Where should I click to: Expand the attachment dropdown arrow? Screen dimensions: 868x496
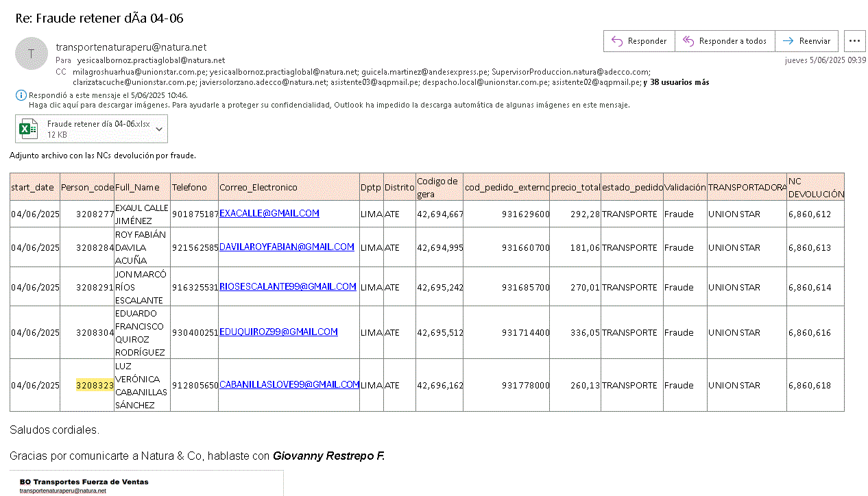159,129
